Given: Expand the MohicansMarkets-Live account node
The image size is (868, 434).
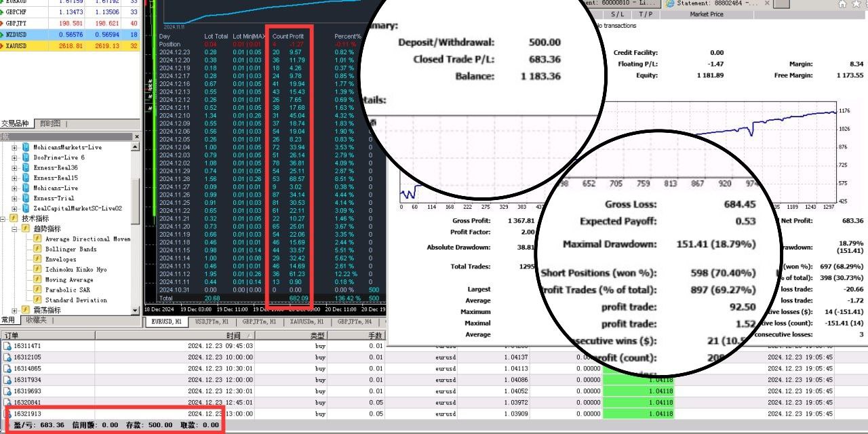Looking at the screenshot, I should point(15,147).
